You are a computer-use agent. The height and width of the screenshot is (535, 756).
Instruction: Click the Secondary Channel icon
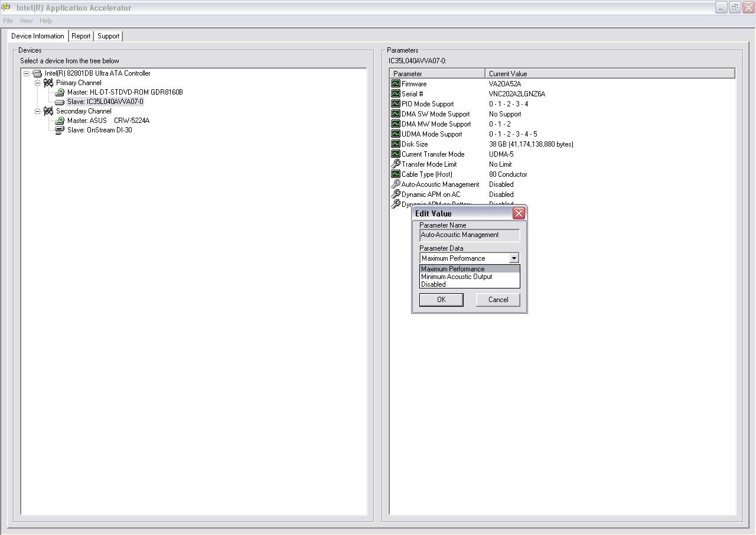click(x=48, y=111)
